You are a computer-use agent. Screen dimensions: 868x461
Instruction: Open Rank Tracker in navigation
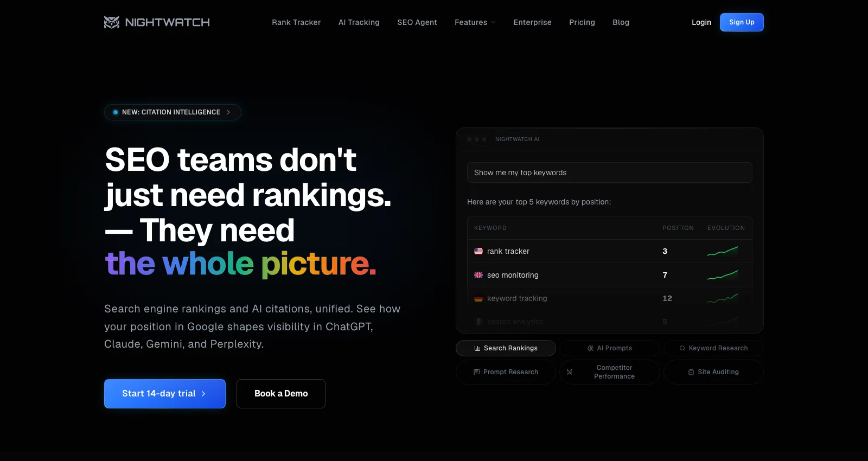(x=296, y=22)
